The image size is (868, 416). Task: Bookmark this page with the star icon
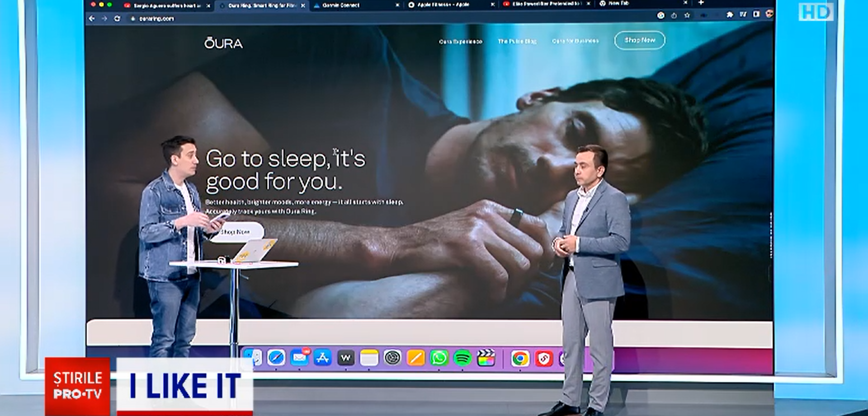pyautogui.click(x=687, y=15)
